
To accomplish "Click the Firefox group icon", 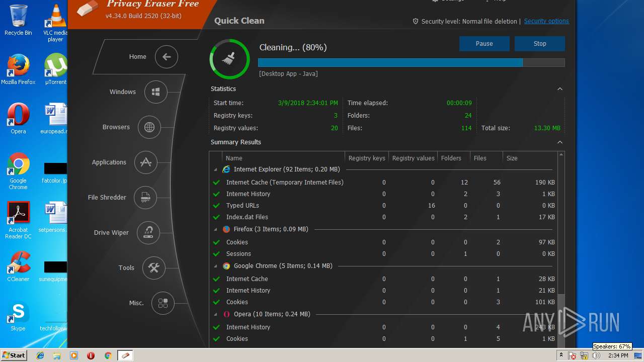I will (x=226, y=229).
